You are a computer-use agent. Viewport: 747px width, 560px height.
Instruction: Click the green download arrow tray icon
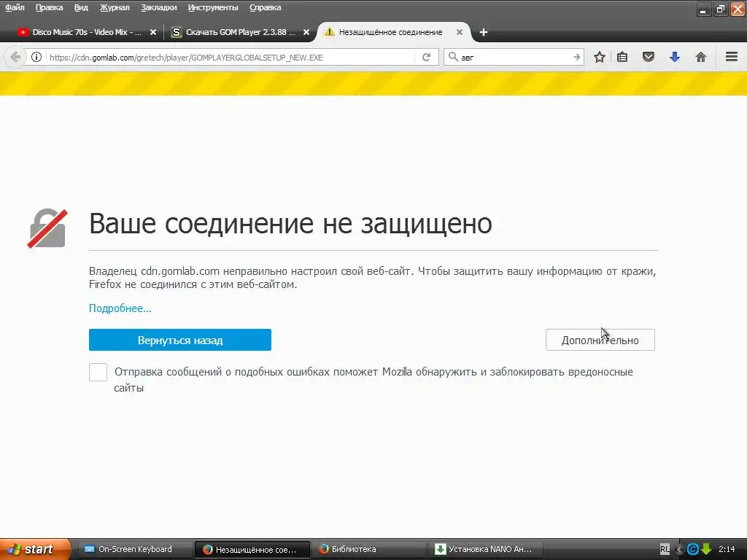click(x=706, y=550)
